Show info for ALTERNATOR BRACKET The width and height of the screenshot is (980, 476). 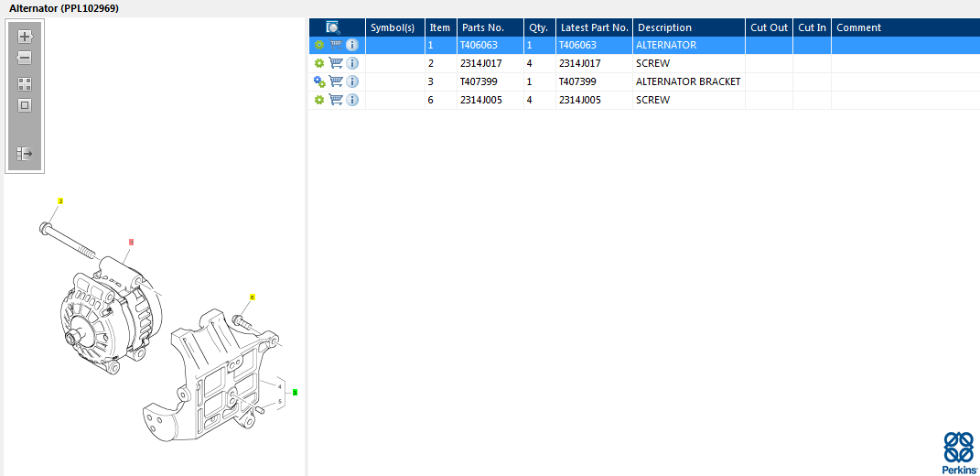pos(352,81)
